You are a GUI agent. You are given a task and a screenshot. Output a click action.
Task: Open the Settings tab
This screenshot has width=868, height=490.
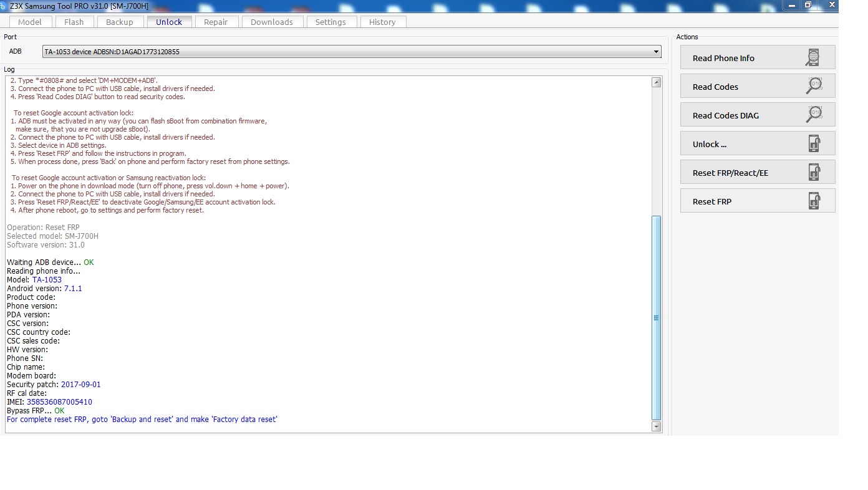click(330, 22)
